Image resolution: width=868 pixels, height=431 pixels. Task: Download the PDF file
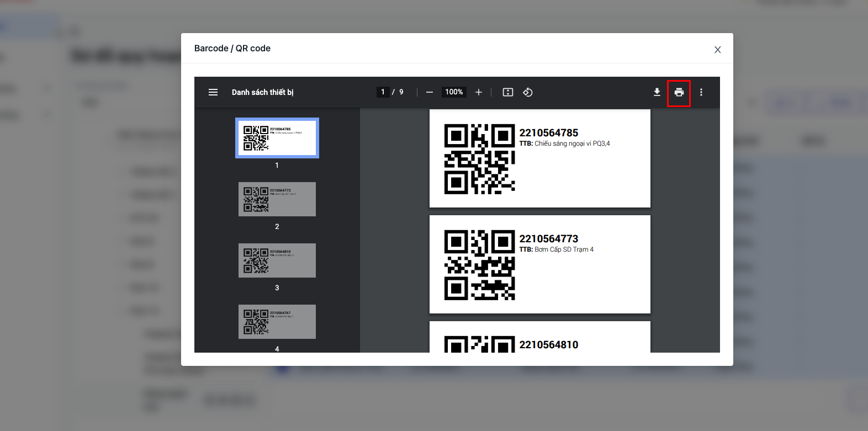coord(657,92)
